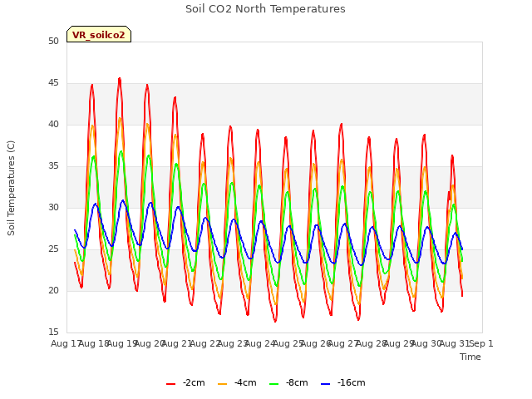Viewport: 532px width, 399px height.
Task: Toggle the -8cm series in legend
Action: (288, 383)
